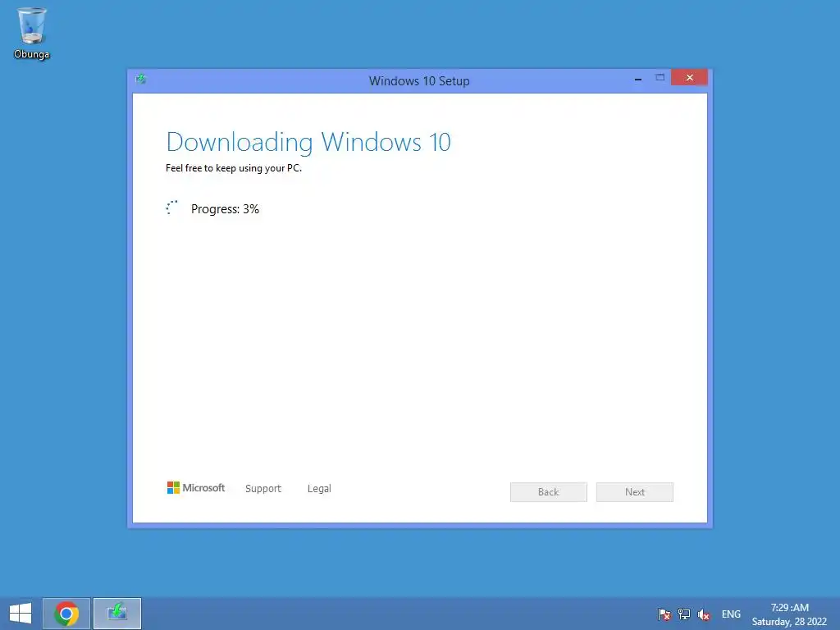
Task: Click the Back button
Action: (549, 492)
